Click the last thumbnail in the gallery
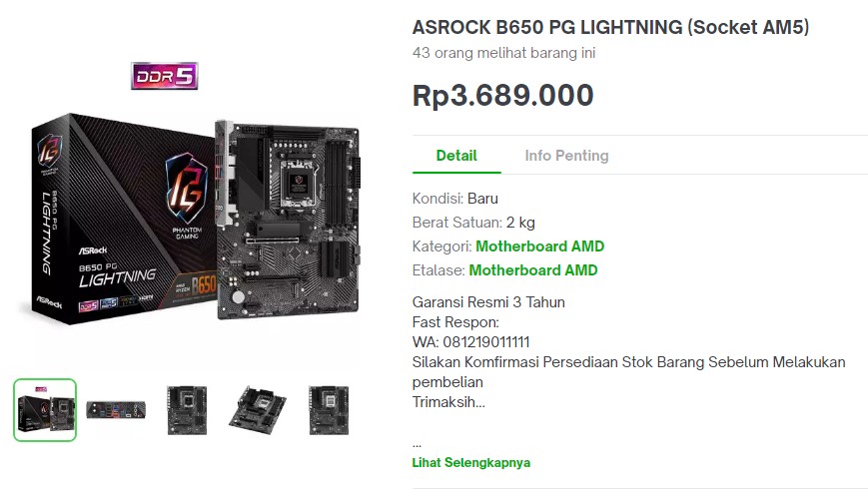The height and width of the screenshot is (489, 868). pyautogui.click(x=328, y=409)
